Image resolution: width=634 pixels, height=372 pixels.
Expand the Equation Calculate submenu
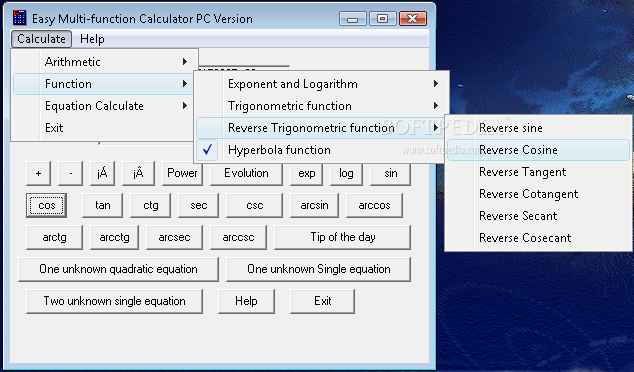tap(104, 106)
